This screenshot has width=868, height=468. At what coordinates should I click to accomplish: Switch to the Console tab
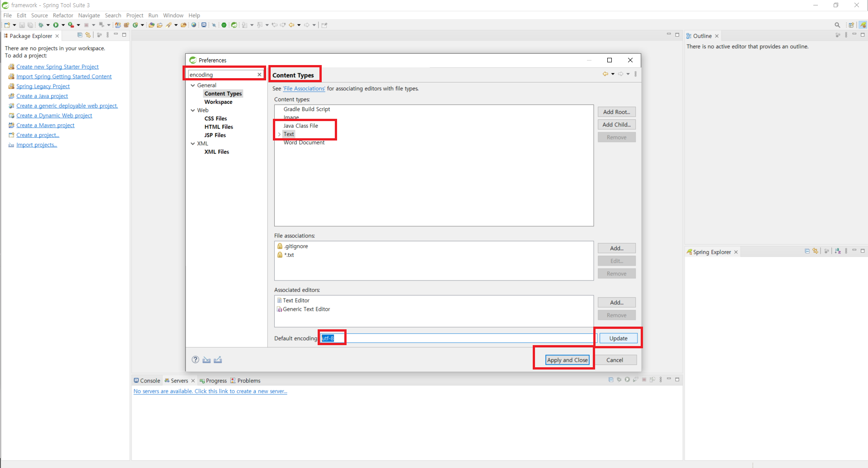[147, 381]
